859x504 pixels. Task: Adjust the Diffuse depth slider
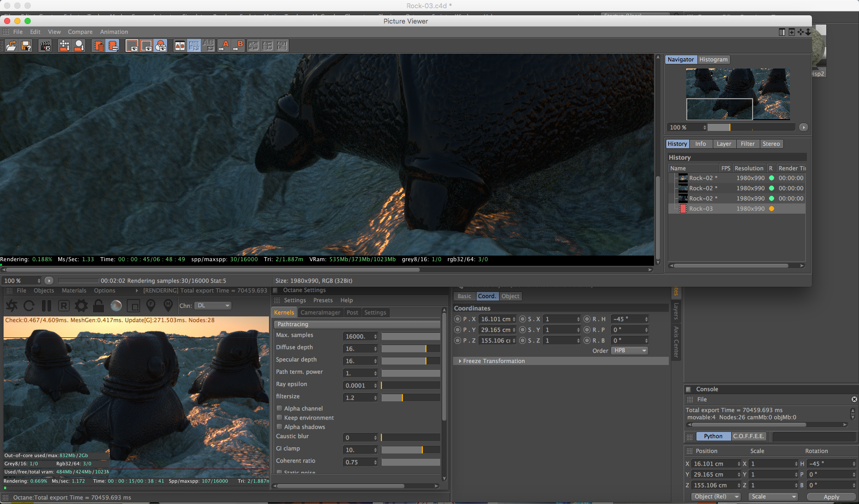pos(411,349)
